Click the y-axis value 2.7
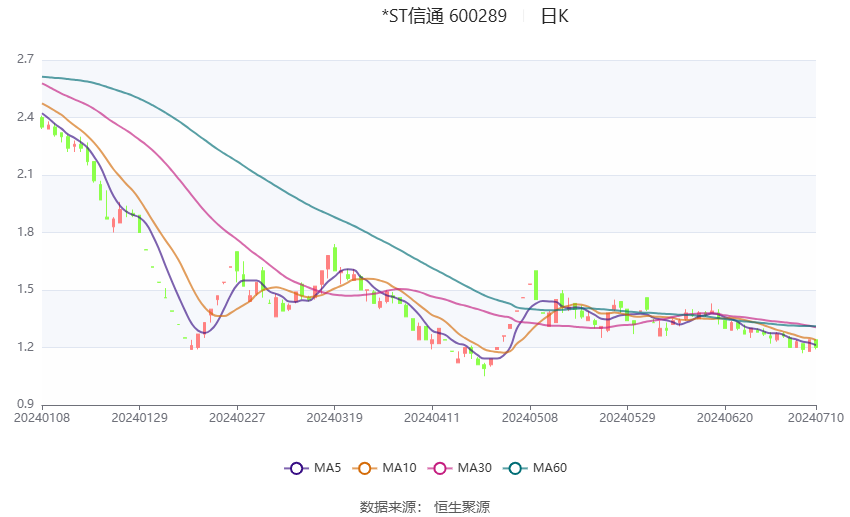Screen dimensions: 850x517 click(x=25, y=59)
